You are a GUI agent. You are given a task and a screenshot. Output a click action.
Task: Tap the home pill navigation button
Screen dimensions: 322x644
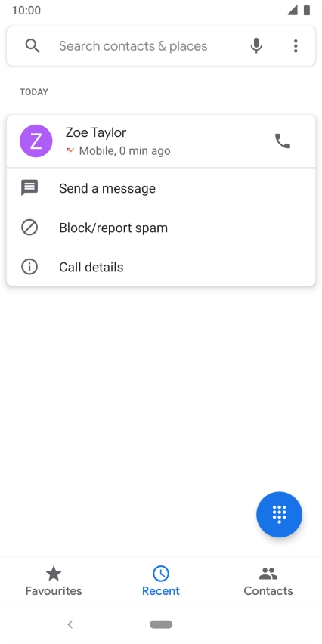pyautogui.click(x=161, y=624)
